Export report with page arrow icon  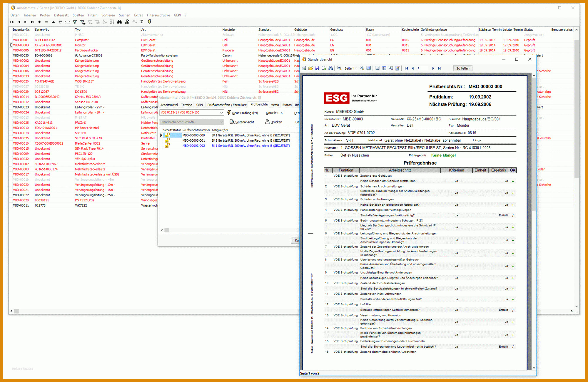(324, 68)
